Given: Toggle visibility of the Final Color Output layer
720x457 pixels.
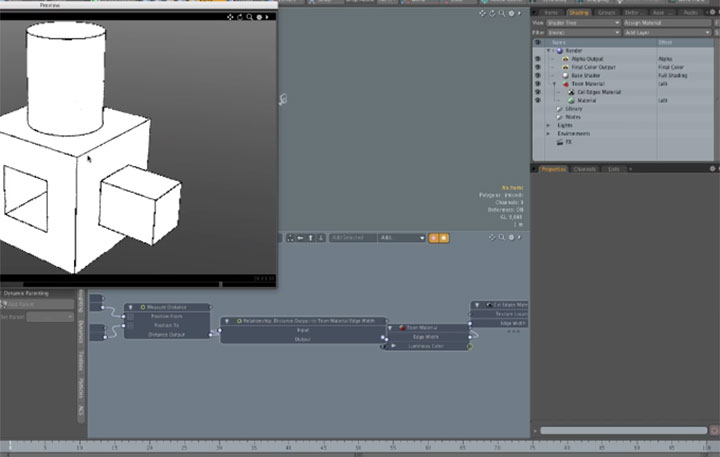Looking at the screenshot, I should (537, 68).
